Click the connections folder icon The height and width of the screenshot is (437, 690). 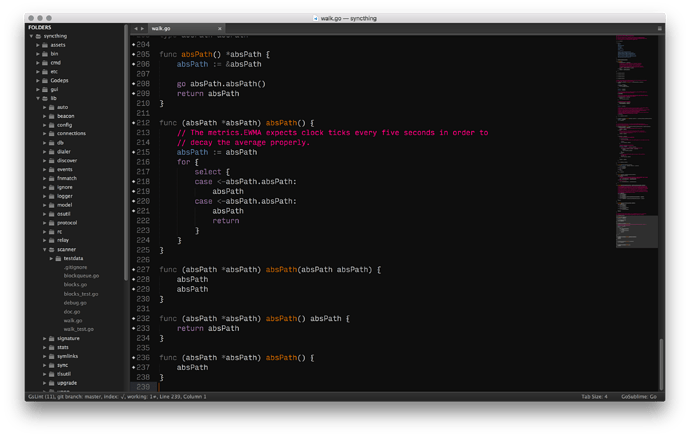click(x=51, y=133)
